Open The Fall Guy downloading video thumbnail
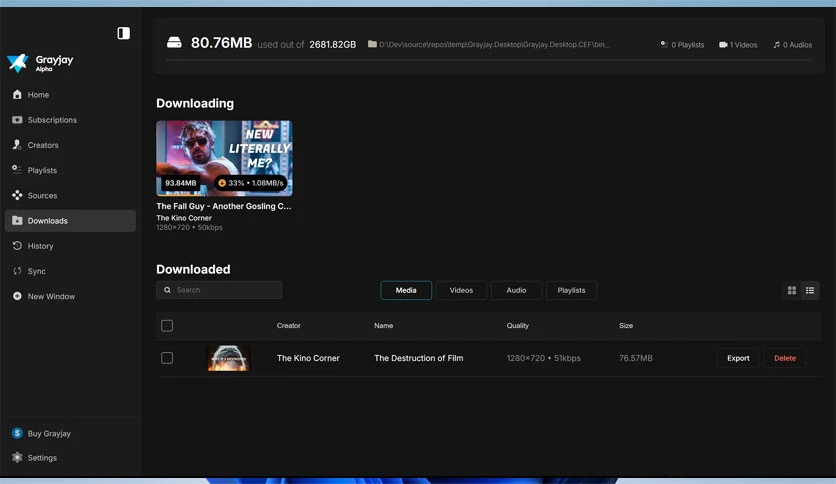This screenshot has width=836, height=484. pyautogui.click(x=224, y=158)
